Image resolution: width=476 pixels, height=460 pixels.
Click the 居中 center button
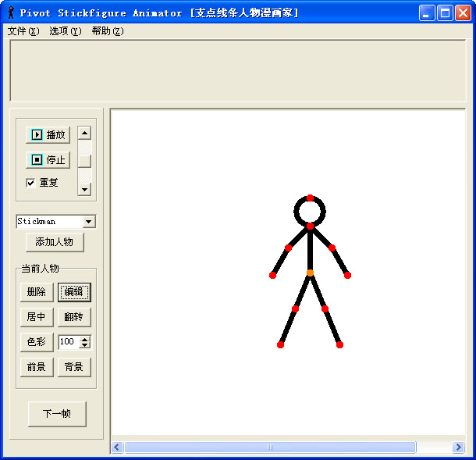[x=37, y=317]
